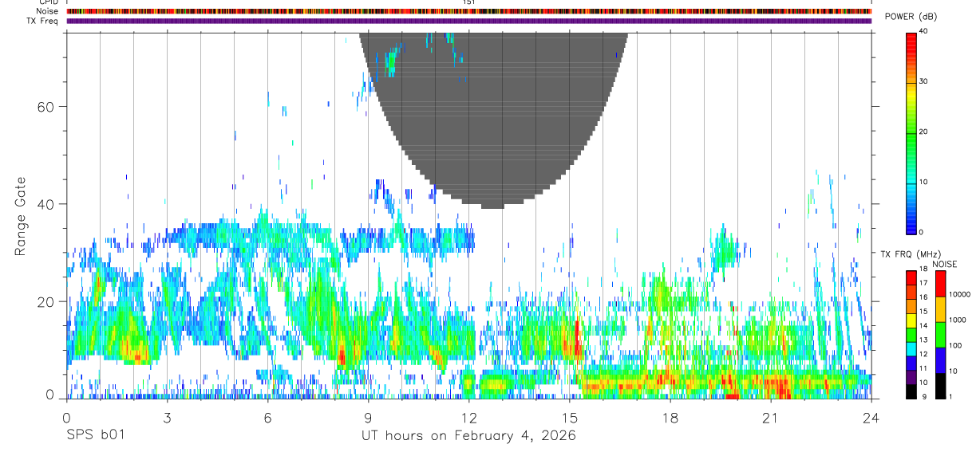Image resolution: width=980 pixels, height=452 pixels.
Task: Click the 12 hour tick label
Action: (468, 418)
